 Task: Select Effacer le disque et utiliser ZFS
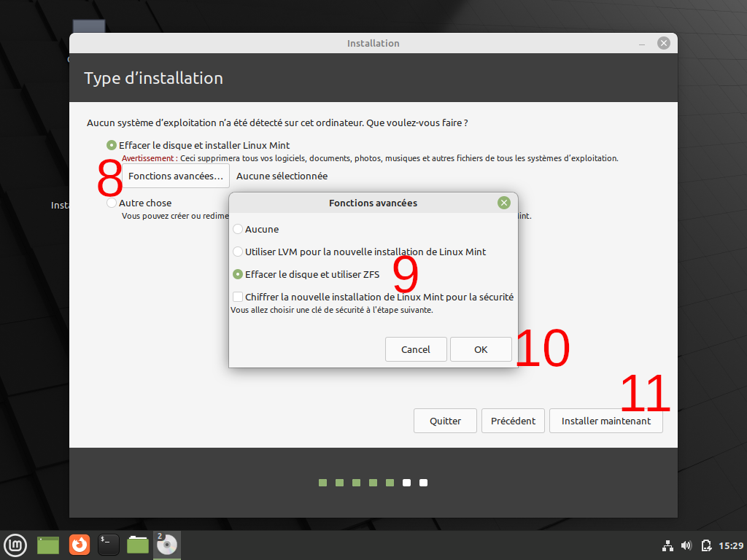[237, 274]
